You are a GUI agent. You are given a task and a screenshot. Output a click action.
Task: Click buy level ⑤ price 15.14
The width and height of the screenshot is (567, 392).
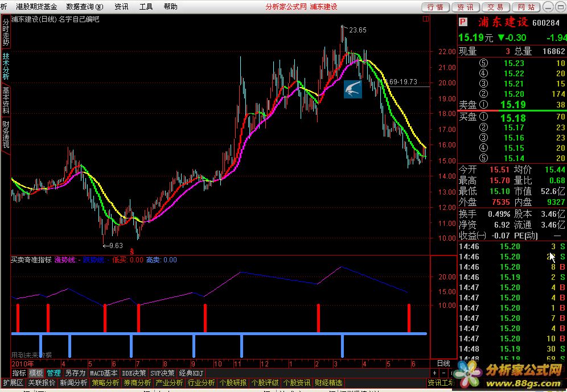[514, 158]
